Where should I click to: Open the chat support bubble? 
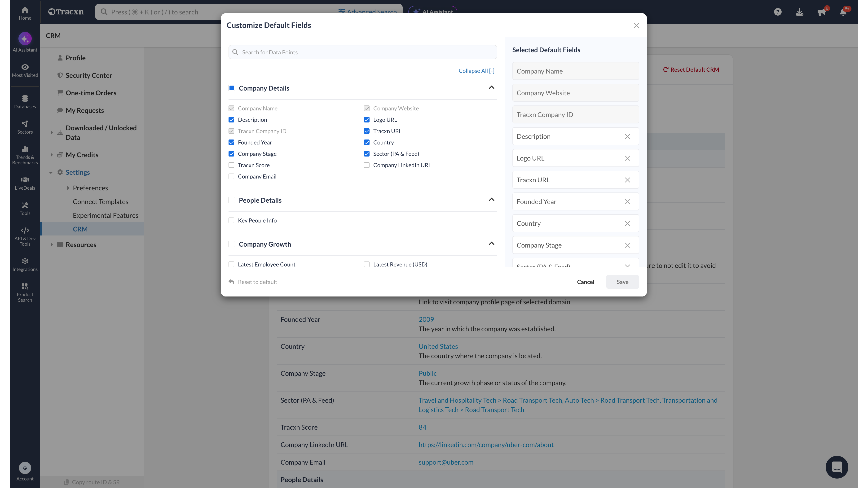[x=837, y=467]
